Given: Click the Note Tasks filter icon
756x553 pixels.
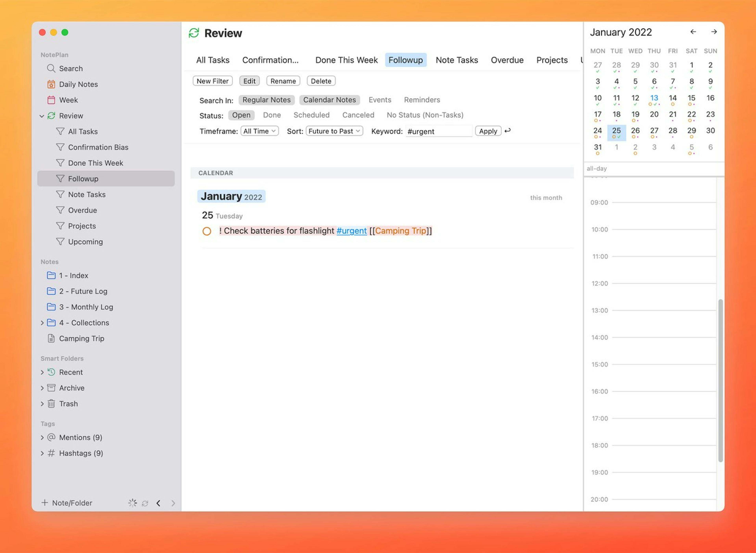Looking at the screenshot, I should click(x=60, y=194).
